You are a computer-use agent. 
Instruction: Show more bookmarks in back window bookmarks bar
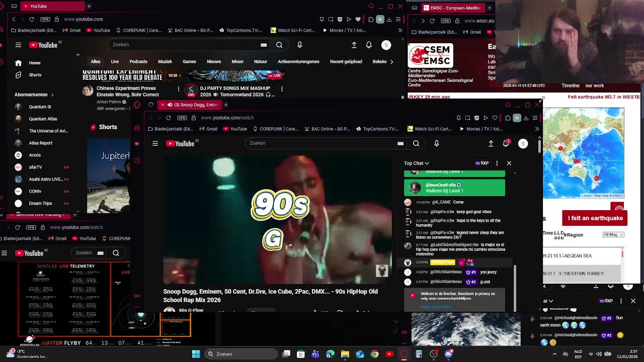(400, 30)
